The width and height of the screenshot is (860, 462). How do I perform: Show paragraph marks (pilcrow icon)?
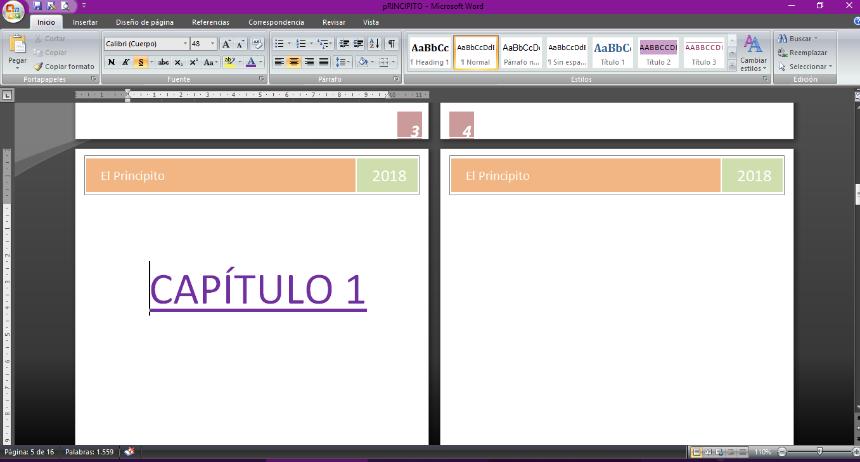[x=390, y=44]
